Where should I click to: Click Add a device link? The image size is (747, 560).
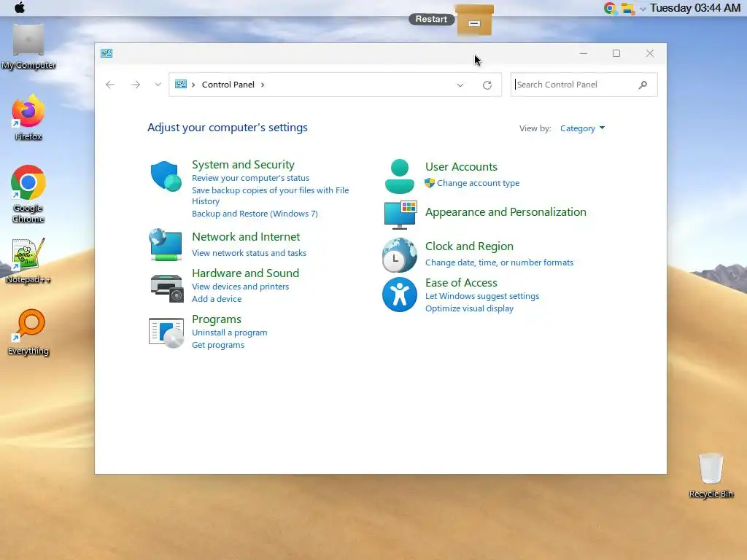tap(216, 298)
